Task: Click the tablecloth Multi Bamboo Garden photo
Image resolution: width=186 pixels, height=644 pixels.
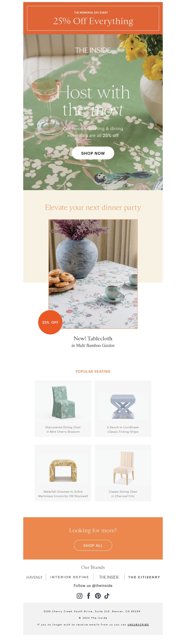Action: (x=93, y=274)
